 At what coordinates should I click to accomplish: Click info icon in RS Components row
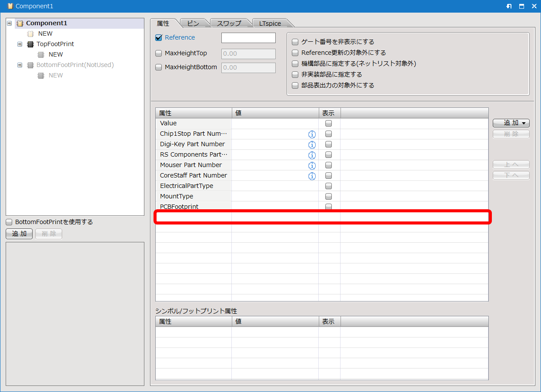[312, 155]
